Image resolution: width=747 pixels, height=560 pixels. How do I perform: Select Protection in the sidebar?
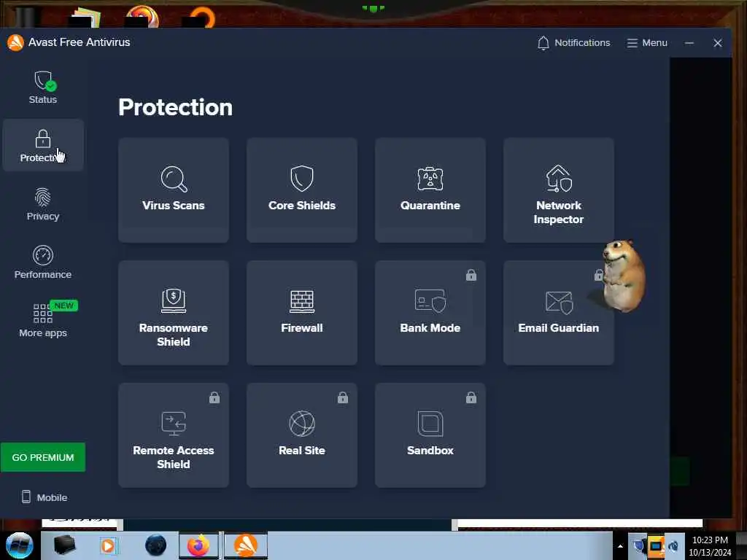point(43,145)
